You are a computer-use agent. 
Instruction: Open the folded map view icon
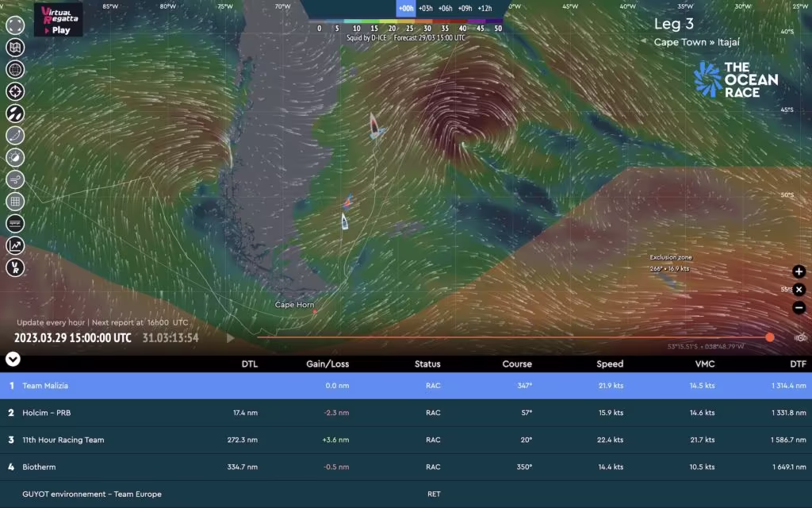click(15, 48)
